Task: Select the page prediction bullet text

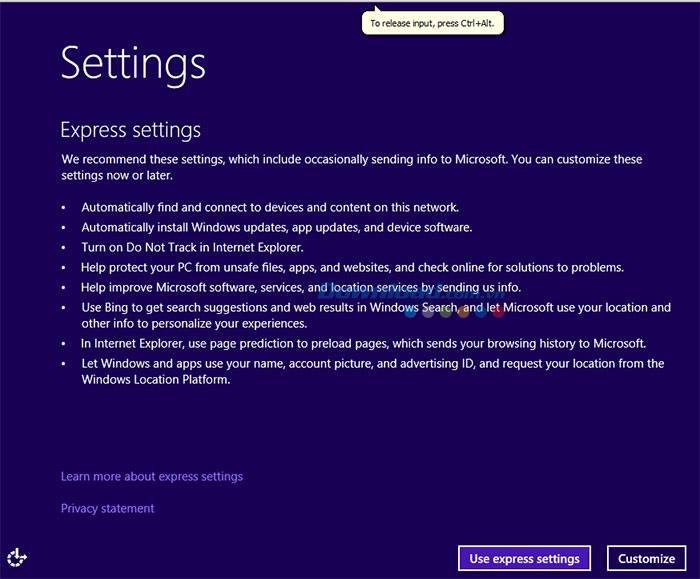Action: click(364, 343)
